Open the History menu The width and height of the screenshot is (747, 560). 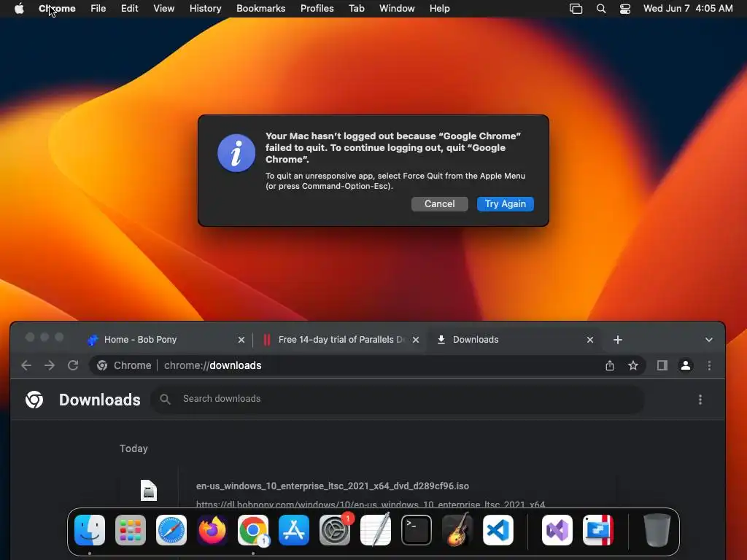coord(205,9)
